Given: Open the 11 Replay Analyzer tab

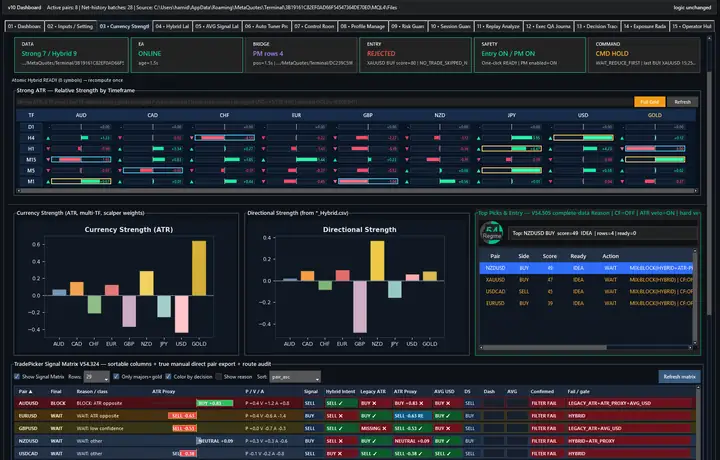Looking at the screenshot, I should click(498, 27).
